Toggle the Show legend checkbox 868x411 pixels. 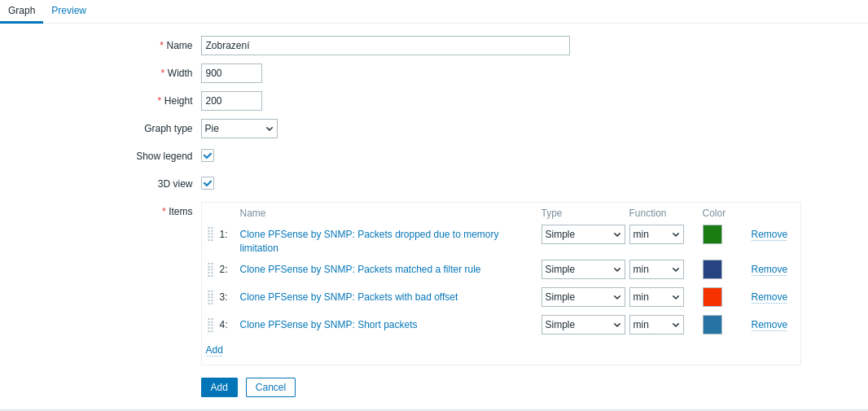208,155
